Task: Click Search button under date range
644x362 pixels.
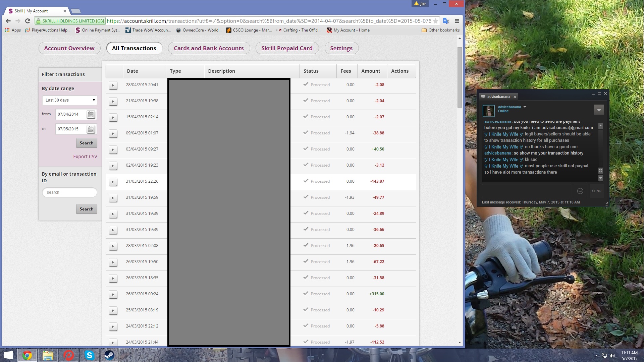Action: (x=87, y=143)
